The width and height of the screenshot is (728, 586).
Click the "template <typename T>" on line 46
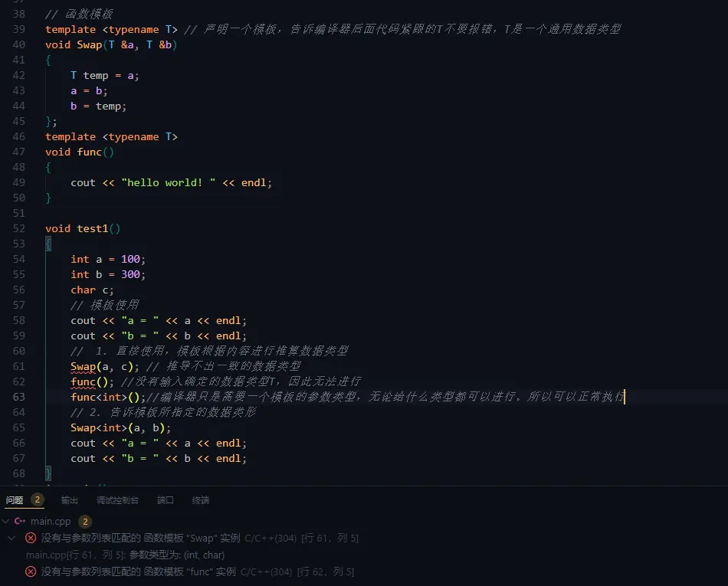click(x=111, y=137)
